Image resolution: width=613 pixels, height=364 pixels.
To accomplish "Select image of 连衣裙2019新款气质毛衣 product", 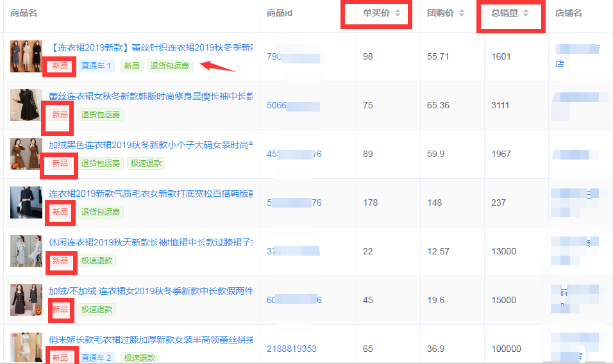I will (x=26, y=203).
